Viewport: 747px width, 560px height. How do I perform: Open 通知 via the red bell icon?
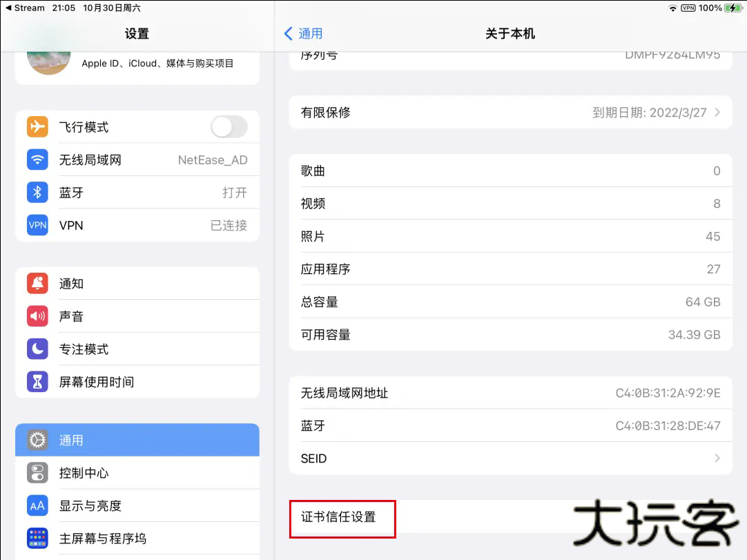click(37, 283)
